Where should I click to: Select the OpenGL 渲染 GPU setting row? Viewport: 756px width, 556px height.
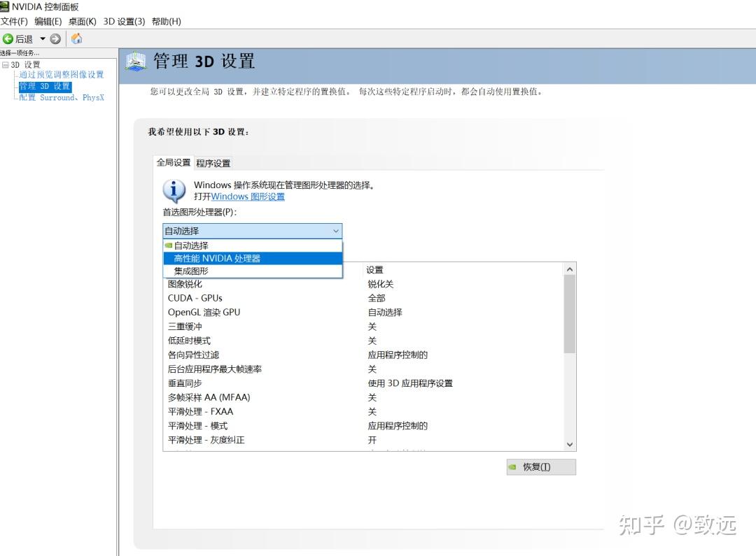click(x=363, y=312)
